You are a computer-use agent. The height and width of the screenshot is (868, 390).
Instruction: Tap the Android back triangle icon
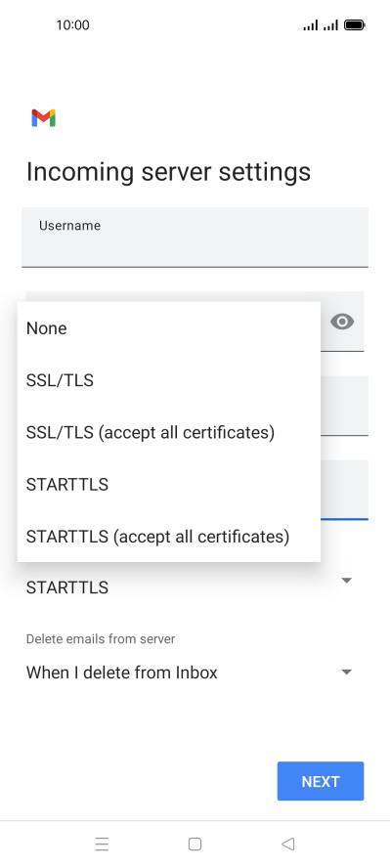pyautogui.click(x=287, y=844)
